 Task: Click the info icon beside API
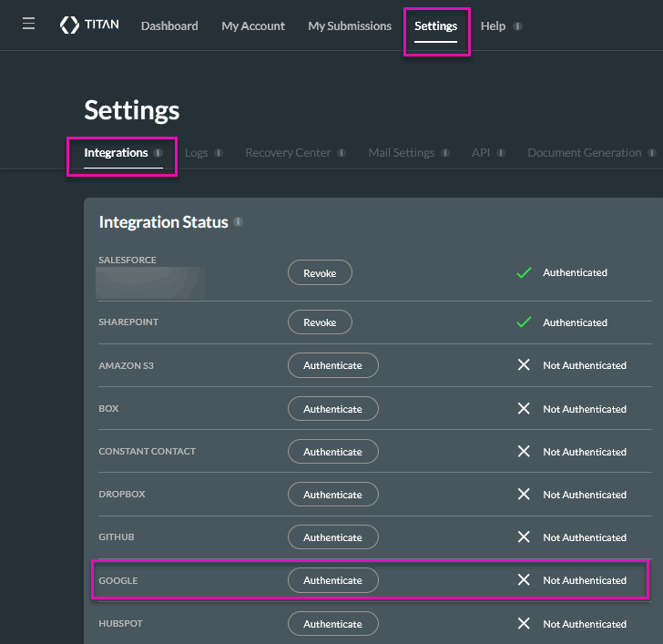tap(501, 153)
